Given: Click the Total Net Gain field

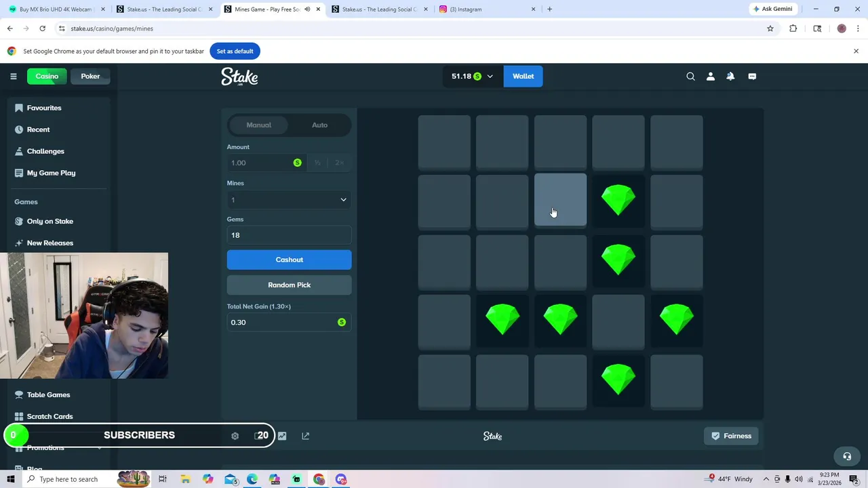Looking at the screenshot, I should tap(289, 322).
